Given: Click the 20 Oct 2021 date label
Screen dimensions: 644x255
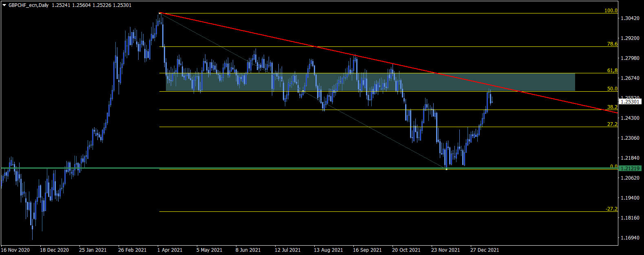Looking at the screenshot, I should coord(406,250).
